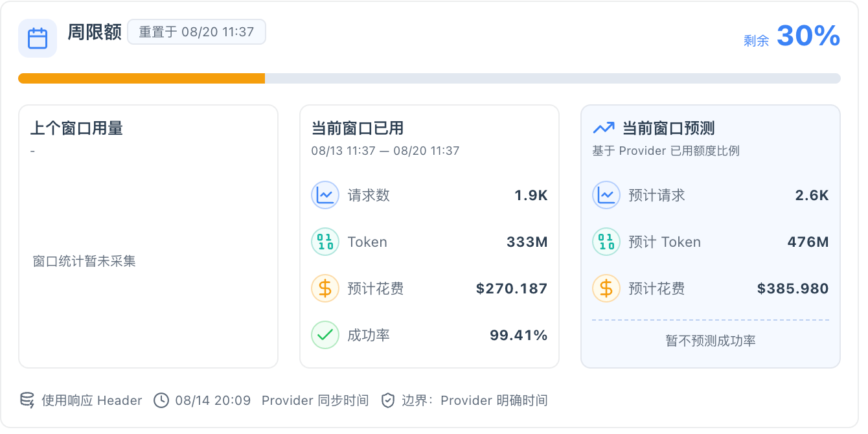Click the predicted requests chart icon

tap(606, 195)
